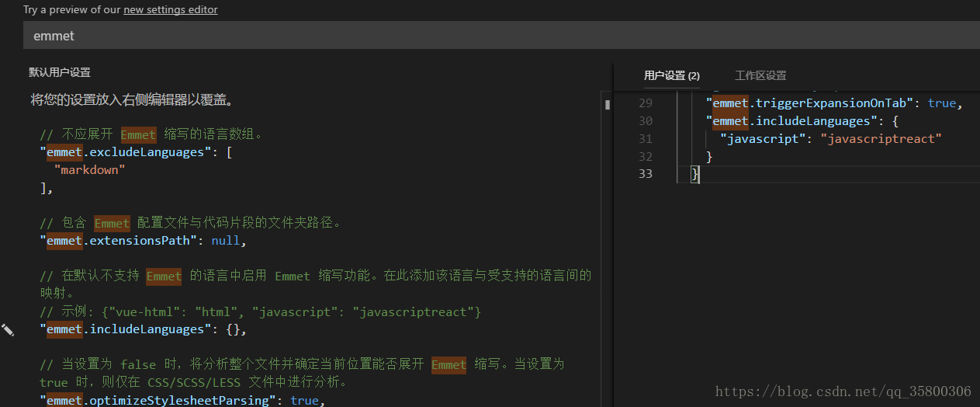Click the "javascriptreact" value in user settings

tap(881, 138)
